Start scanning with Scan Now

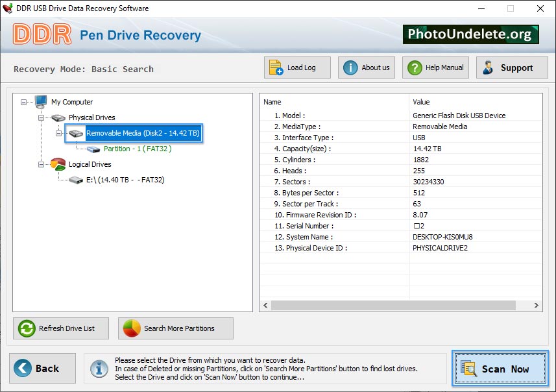point(500,368)
